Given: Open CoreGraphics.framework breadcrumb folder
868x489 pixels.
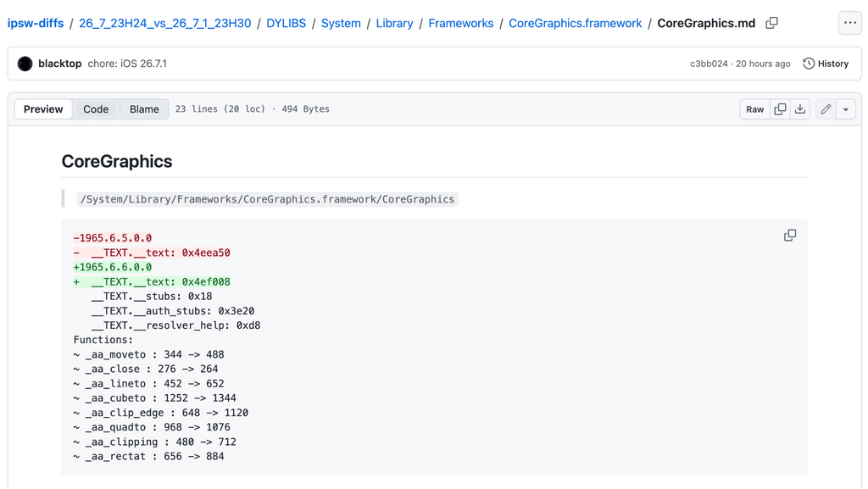Looking at the screenshot, I should (x=576, y=23).
